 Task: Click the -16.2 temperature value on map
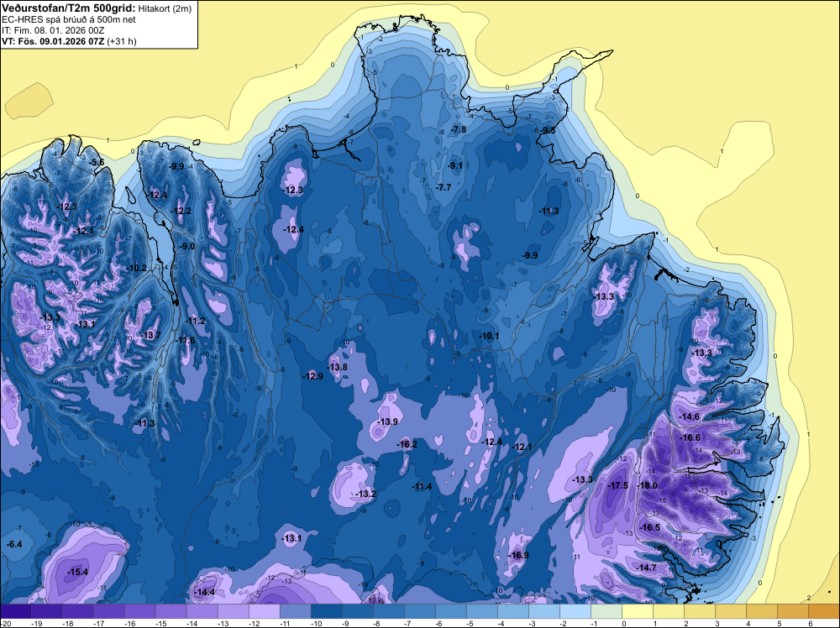[x=407, y=444]
